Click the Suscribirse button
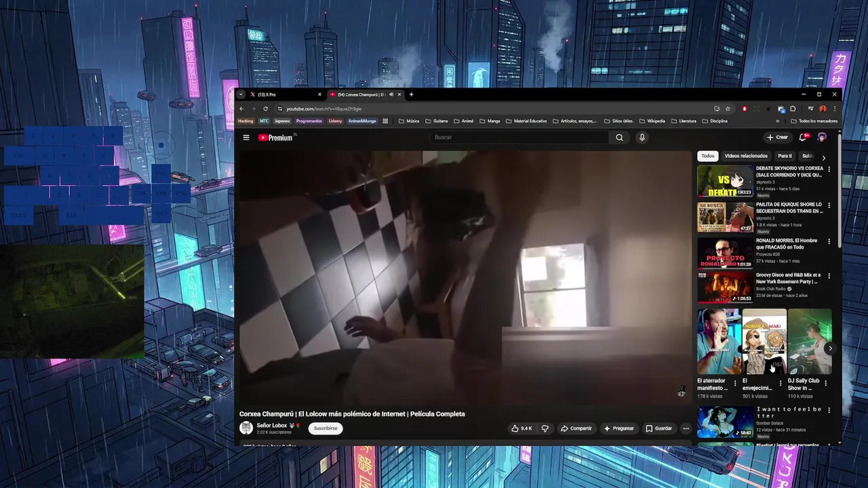The height and width of the screenshot is (488, 868). (x=325, y=428)
